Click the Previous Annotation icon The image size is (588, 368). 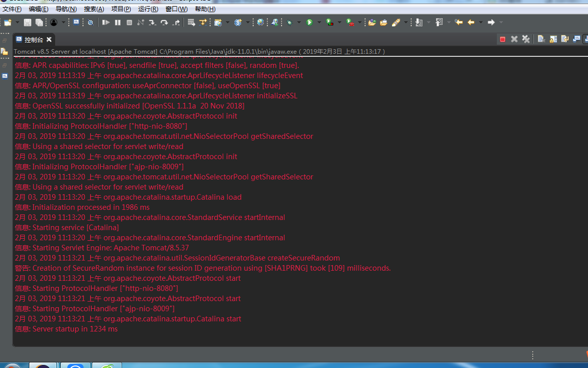click(439, 22)
